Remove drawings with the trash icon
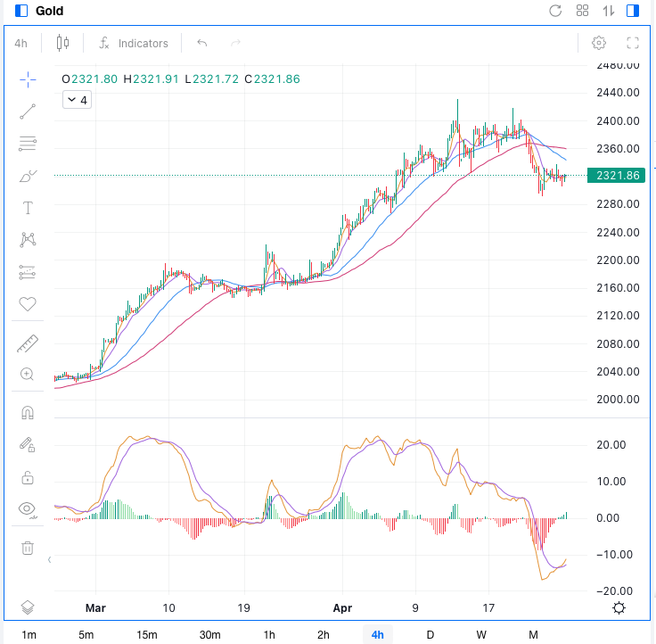Screen dimensions: 656x644 coord(28,548)
